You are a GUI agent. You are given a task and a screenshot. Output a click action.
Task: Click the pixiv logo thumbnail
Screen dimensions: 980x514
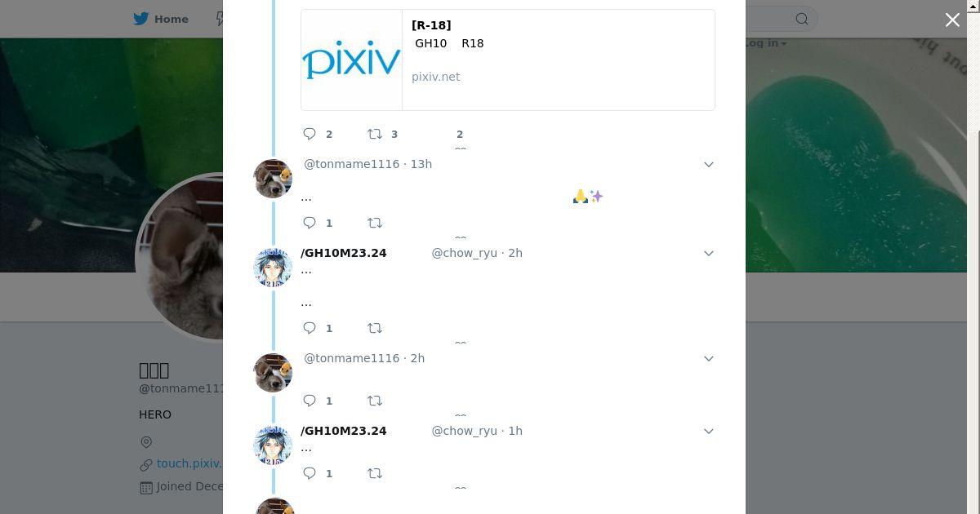(x=351, y=60)
